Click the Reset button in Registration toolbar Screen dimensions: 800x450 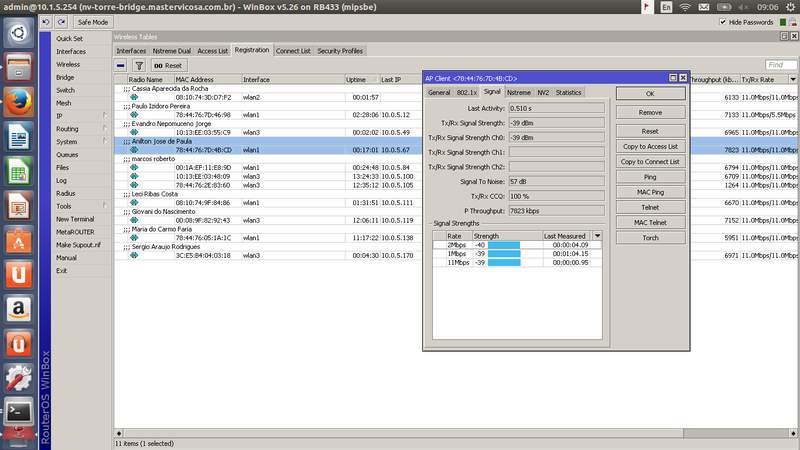pyautogui.click(x=168, y=65)
